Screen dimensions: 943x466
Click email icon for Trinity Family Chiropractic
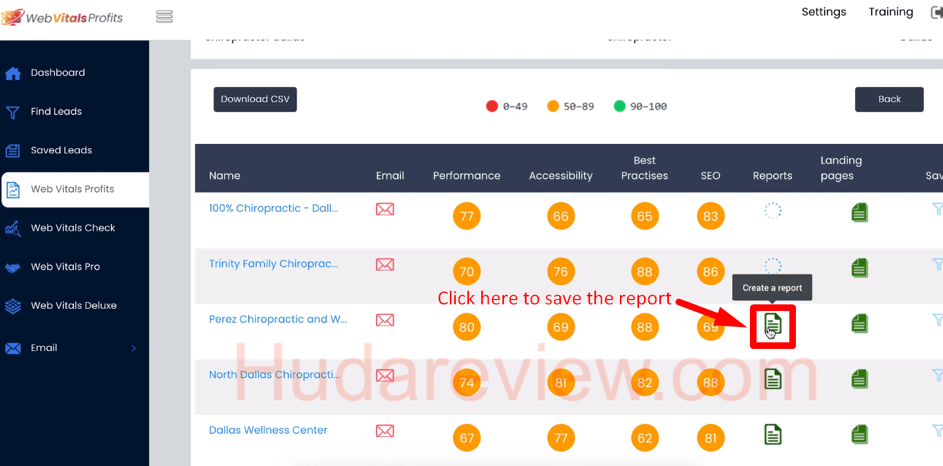(385, 264)
